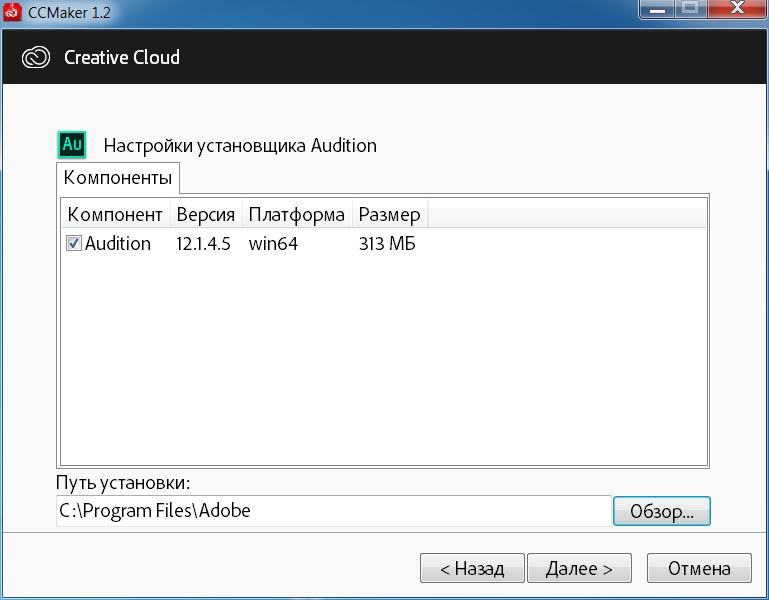Click the 313 МБ size cell
The height and width of the screenshot is (600, 769).
point(386,244)
